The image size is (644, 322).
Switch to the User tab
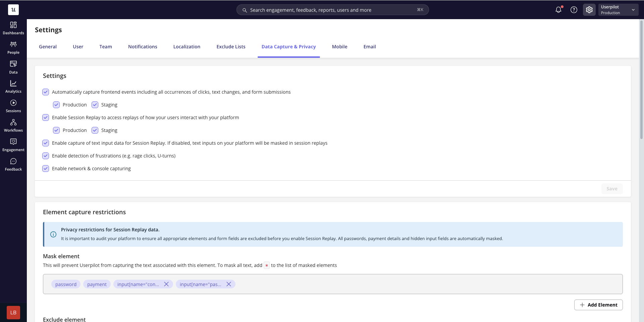pos(78,47)
